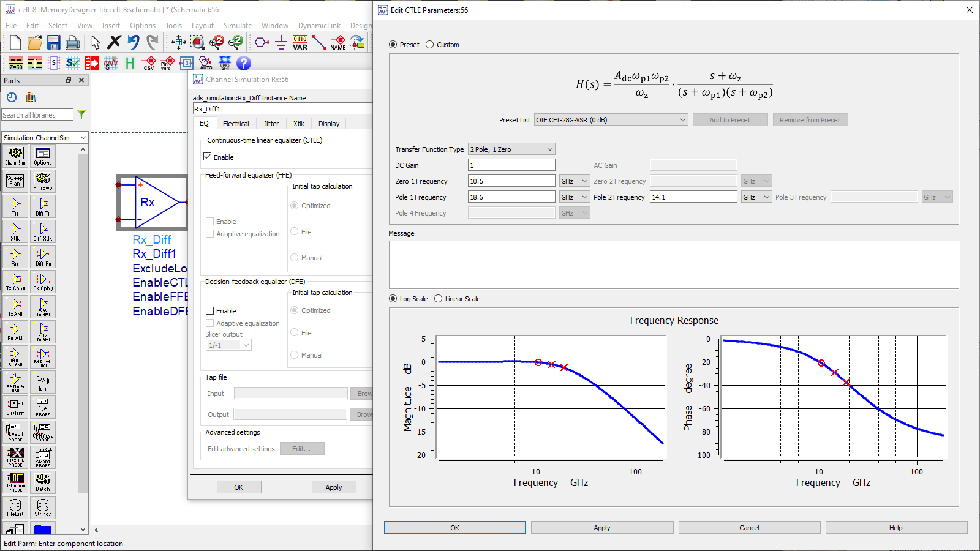
Task: Open the Simulate menu
Action: click(x=238, y=25)
